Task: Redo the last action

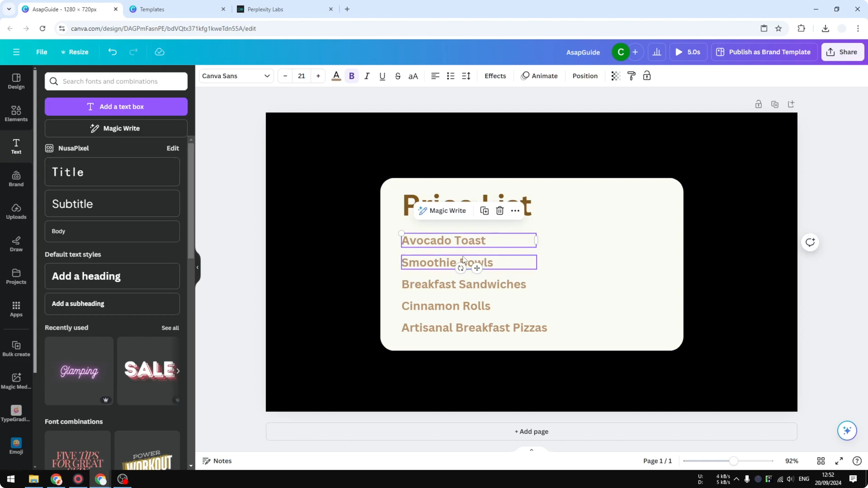Action: click(x=134, y=52)
